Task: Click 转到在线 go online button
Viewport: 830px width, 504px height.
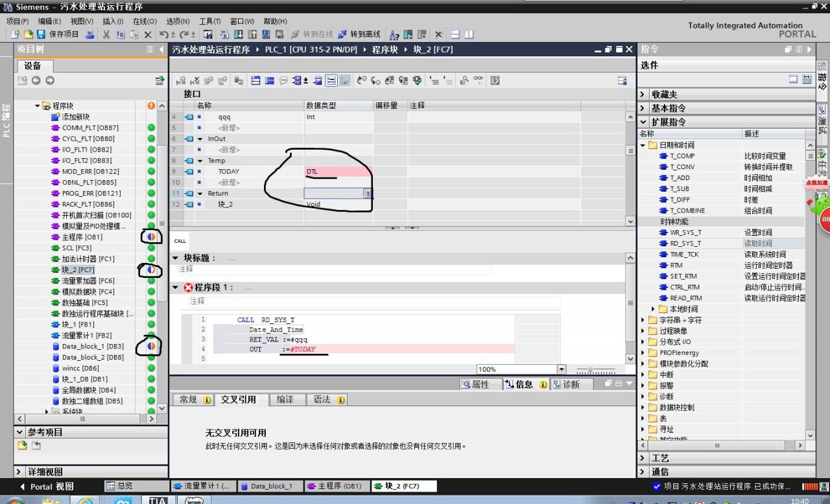Action: pyautogui.click(x=312, y=34)
